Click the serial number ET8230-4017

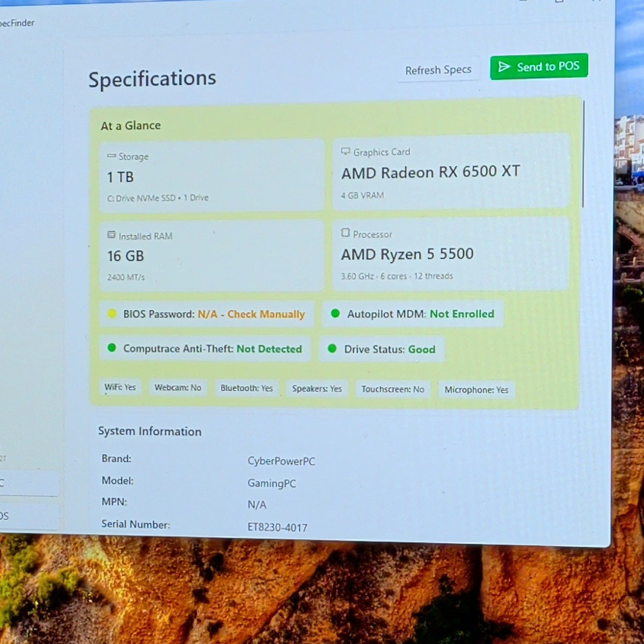[277, 528]
